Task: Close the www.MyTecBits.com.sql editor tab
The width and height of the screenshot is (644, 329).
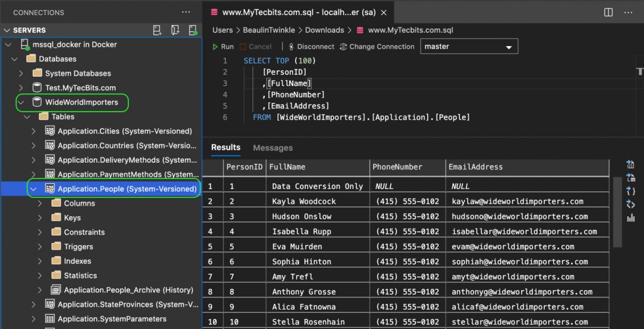Action: pos(383,12)
